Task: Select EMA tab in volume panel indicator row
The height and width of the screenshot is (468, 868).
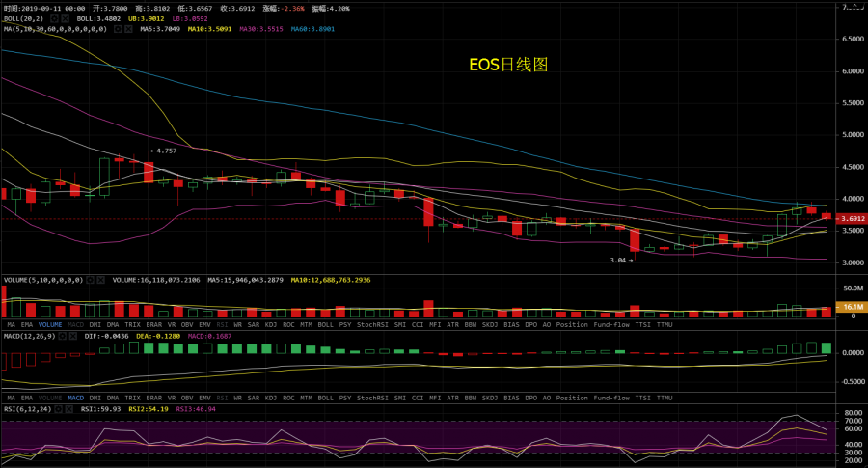Action: [27, 325]
